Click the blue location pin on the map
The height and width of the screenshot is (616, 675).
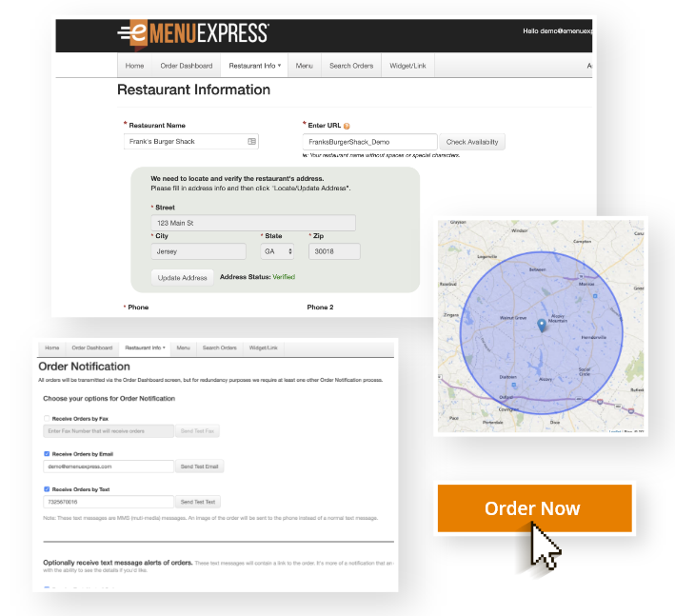pyautogui.click(x=542, y=326)
